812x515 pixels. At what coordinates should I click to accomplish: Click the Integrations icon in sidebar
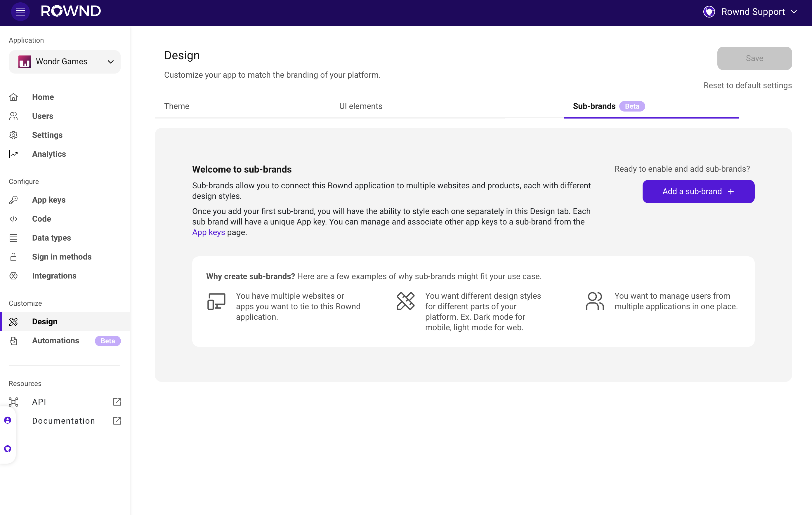point(13,276)
